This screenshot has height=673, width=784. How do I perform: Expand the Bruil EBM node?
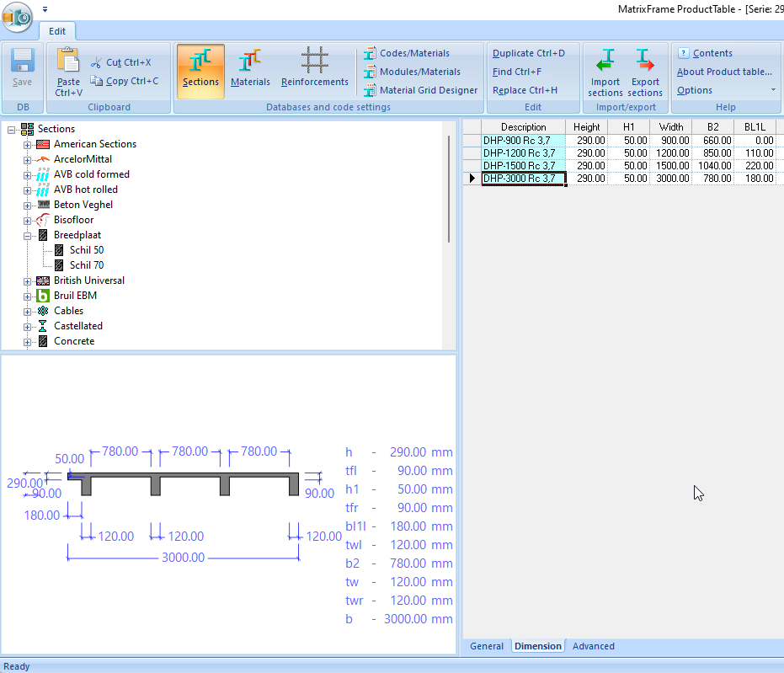(28, 296)
